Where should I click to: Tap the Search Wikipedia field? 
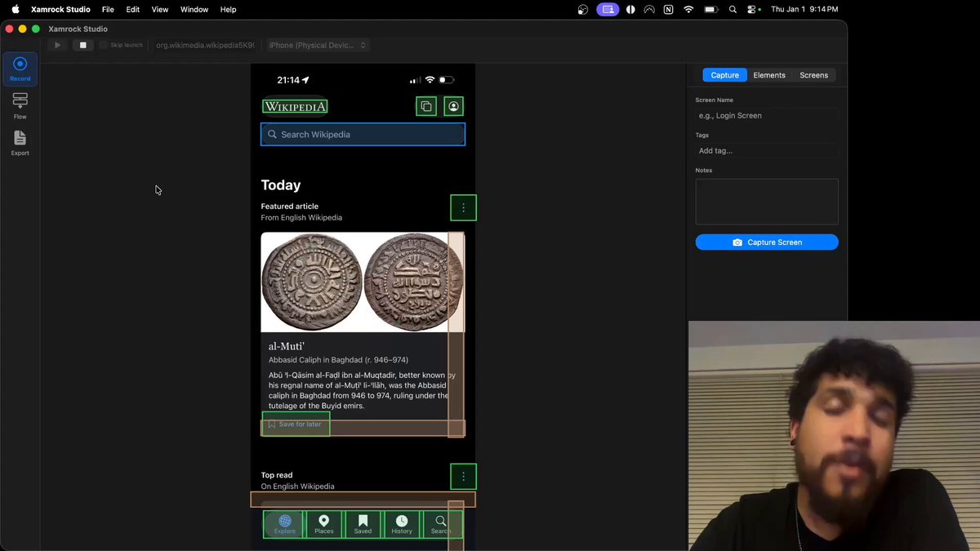[363, 134]
